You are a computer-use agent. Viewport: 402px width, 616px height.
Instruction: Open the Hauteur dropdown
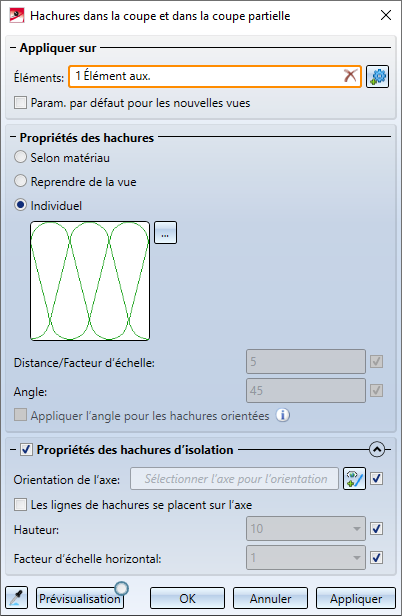[x=306, y=528]
